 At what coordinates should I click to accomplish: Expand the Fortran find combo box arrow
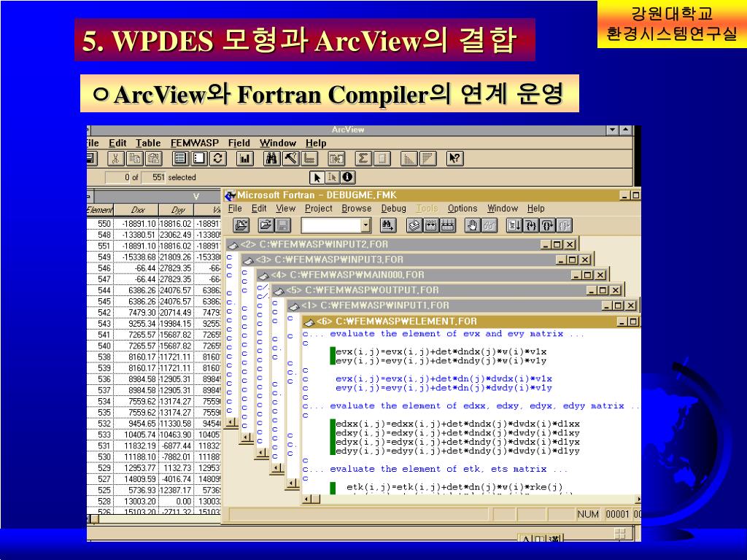365,225
